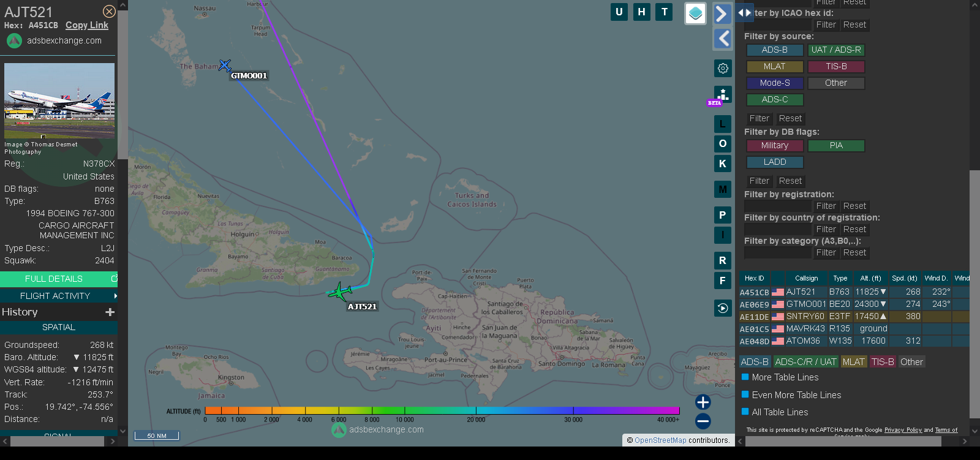Expand the History section plus icon
This screenshot has width=980, height=460.
click(110, 312)
